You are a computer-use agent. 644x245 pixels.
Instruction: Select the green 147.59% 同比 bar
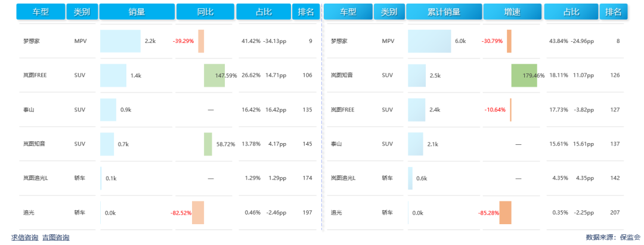[x=214, y=76]
